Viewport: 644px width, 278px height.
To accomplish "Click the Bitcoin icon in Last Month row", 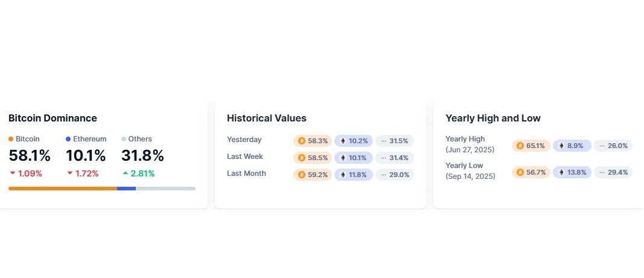I will tap(302, 175).
